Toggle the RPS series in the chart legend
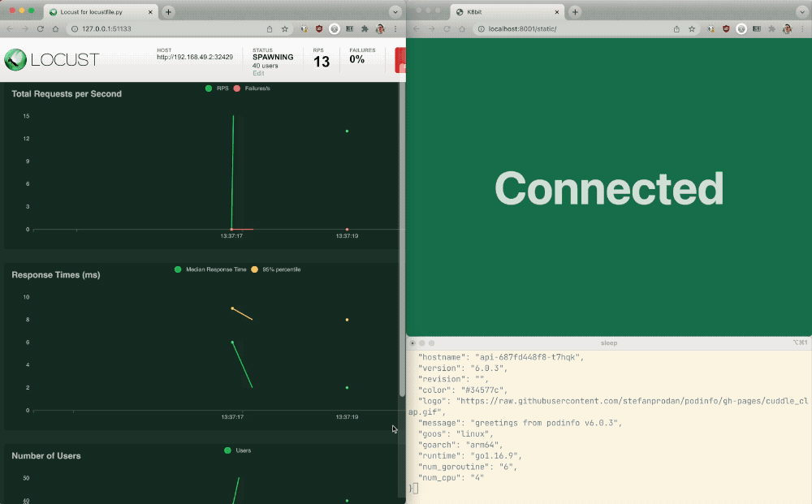The height and width of the screenshot is (504, 812). pyautogui.click(x=217, y=88)
